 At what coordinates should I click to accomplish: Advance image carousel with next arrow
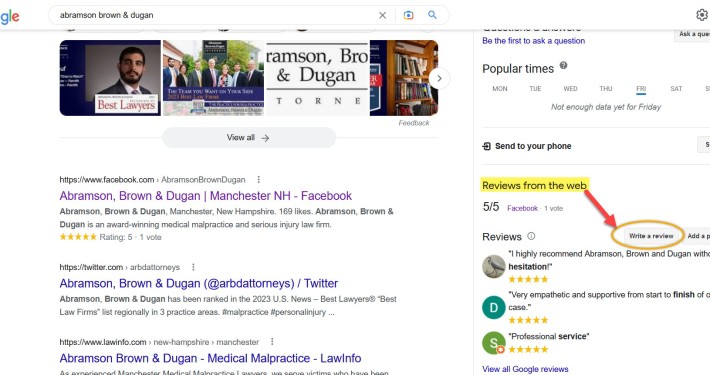(439, 78)
